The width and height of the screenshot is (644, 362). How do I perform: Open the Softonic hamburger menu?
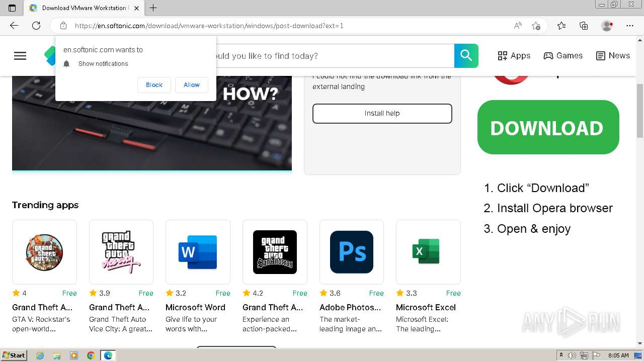click(20, 56)
